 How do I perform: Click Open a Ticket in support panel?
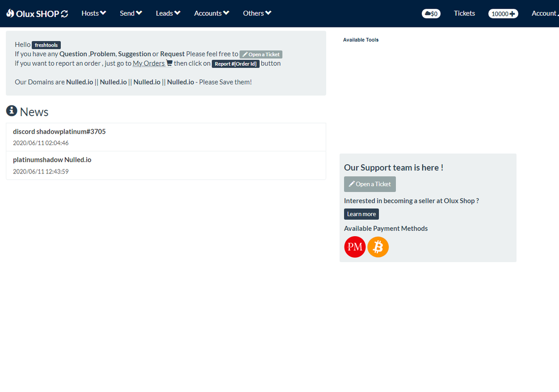tap(370, 184)
